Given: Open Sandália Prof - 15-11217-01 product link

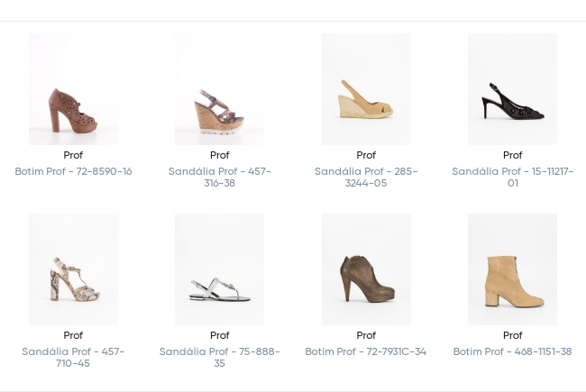Looking at the screenshot, I should click(x=512, y=177).
